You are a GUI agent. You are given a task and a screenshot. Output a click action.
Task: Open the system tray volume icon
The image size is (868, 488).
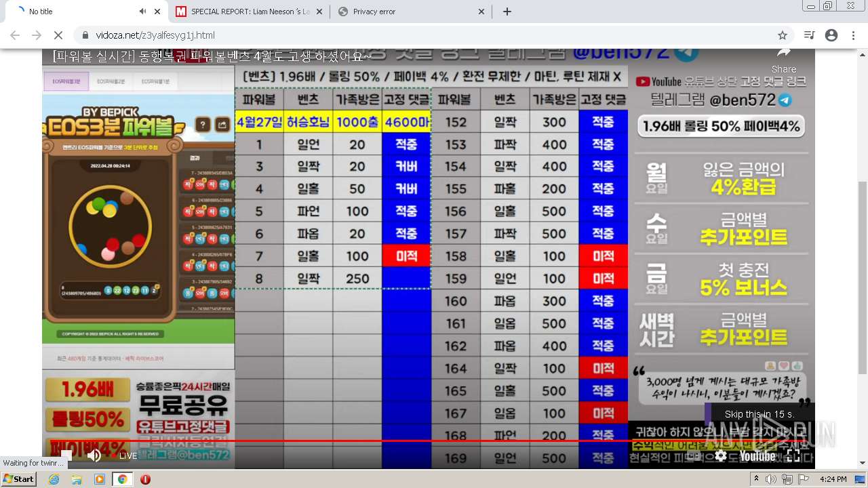pos(771,479)
